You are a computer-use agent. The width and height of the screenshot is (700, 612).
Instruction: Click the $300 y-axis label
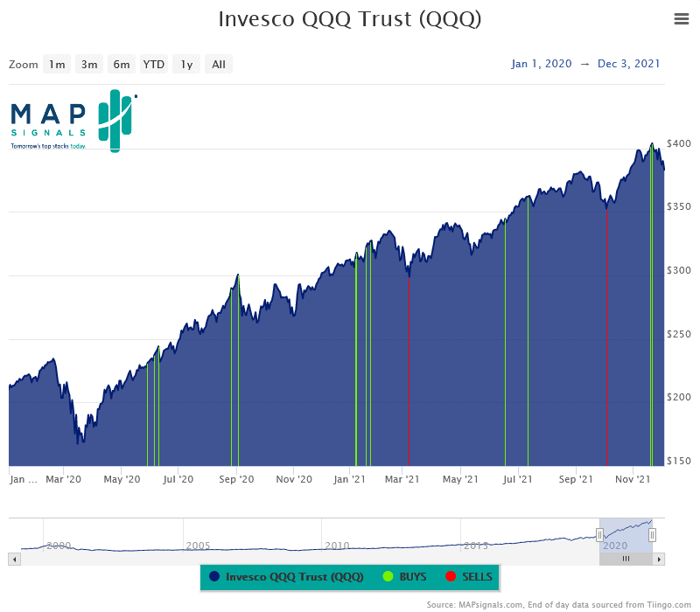[679, 270]
